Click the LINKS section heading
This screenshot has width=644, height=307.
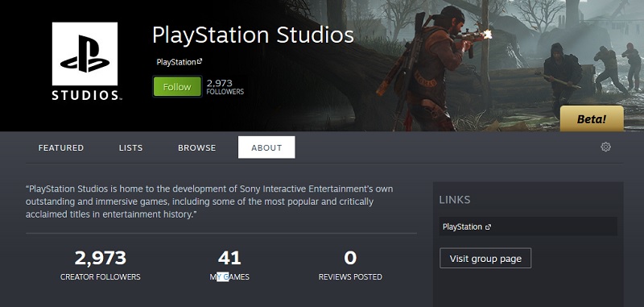coord(455,200)
